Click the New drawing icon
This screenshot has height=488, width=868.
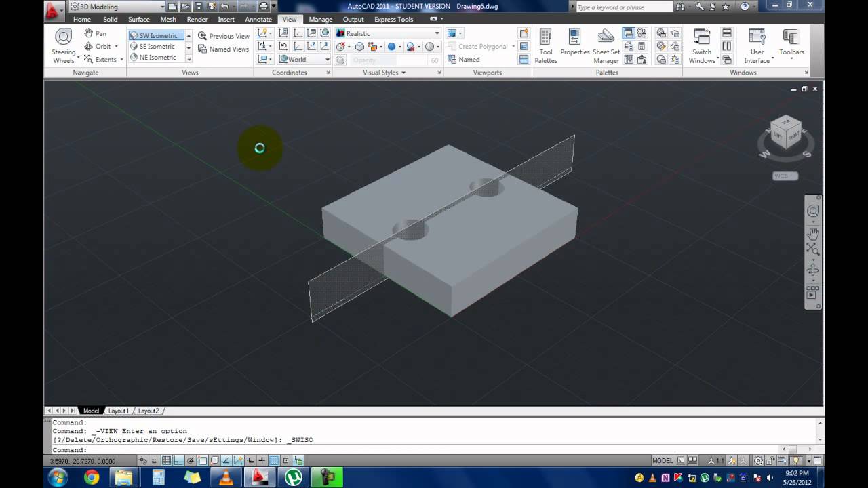(172, 7)
